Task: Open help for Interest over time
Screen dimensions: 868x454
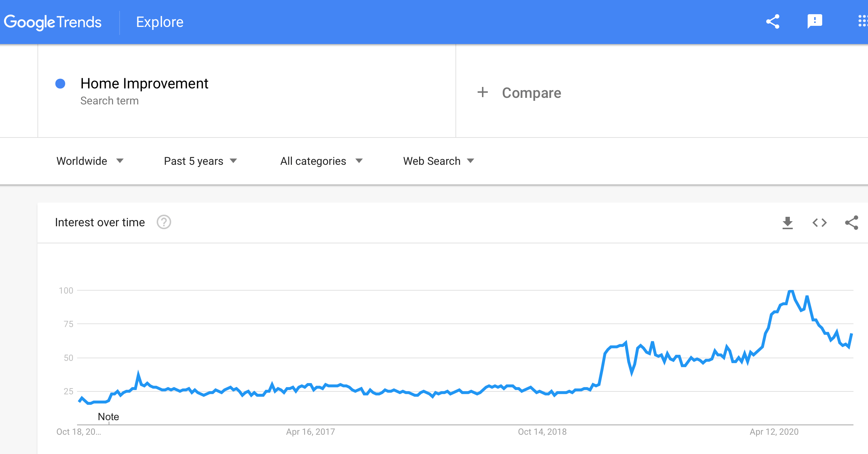Action: [164, 222]
